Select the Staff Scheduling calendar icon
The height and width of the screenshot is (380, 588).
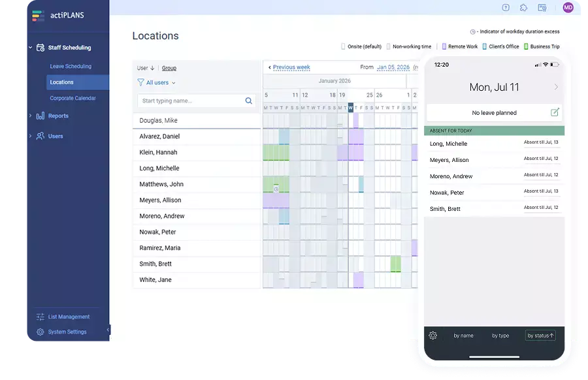coord(39,47)
